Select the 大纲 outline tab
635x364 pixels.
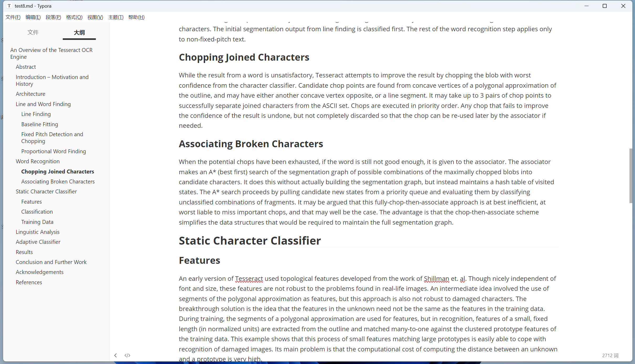(x=79, y=33)
